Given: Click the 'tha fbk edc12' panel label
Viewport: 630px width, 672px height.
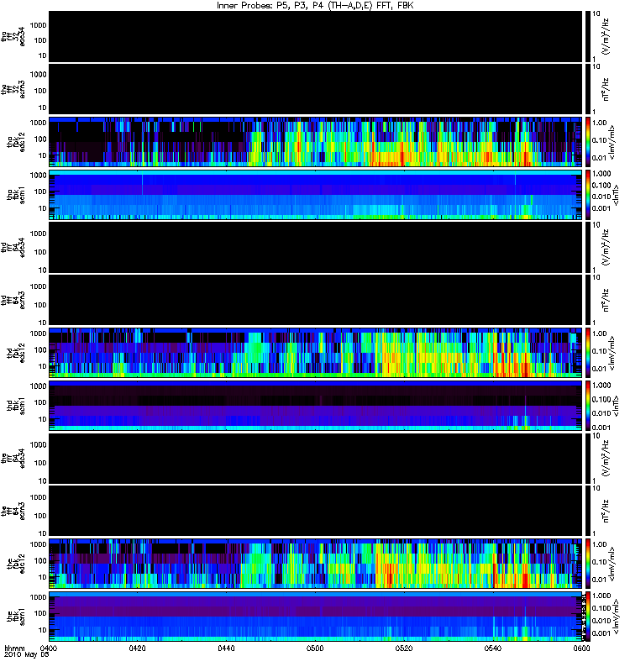Looking at the screenshot, I should (16, 142).
